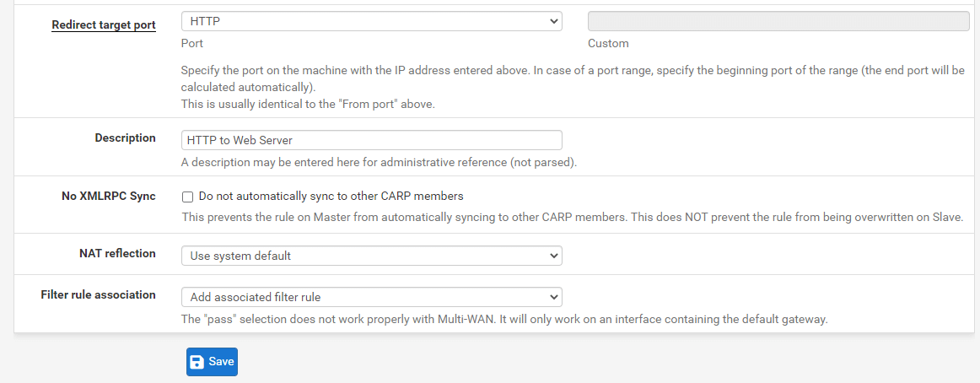The image size is (980, 383).
Task: Click the Port caption under the dropdown
Action: click(192, 44)
